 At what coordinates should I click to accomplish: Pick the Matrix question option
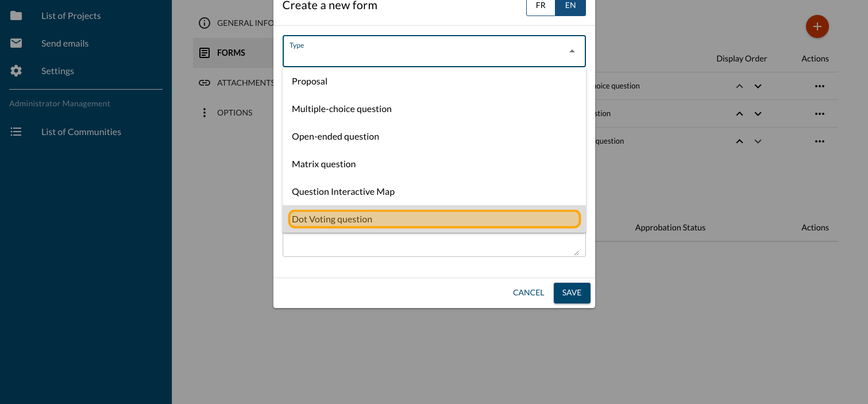click(324, 164)
